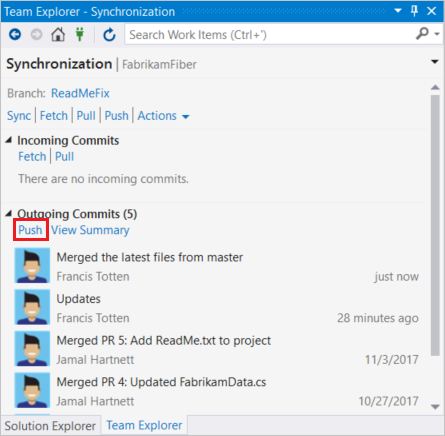
Task: Select the Team Explorer tab
Action: [144, 425]
